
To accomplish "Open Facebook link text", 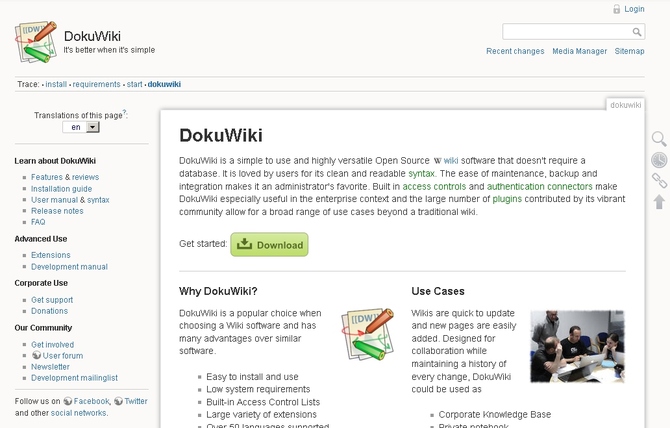I will point(91,401).
